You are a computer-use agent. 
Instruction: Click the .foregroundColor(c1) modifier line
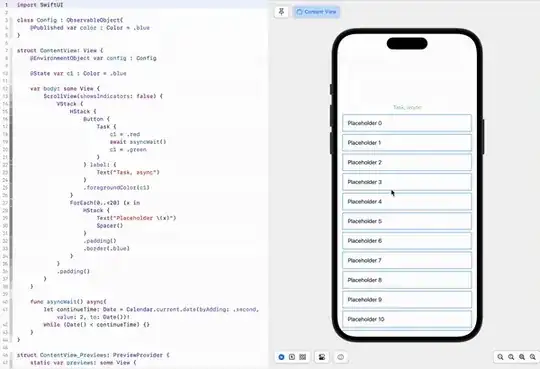116,187
